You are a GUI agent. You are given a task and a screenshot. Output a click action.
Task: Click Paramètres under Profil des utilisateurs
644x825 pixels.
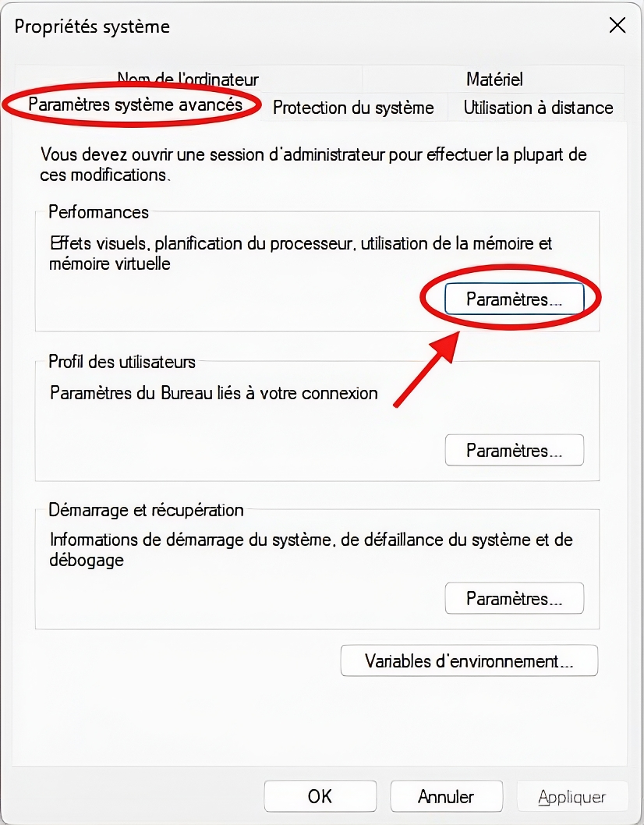514,450
